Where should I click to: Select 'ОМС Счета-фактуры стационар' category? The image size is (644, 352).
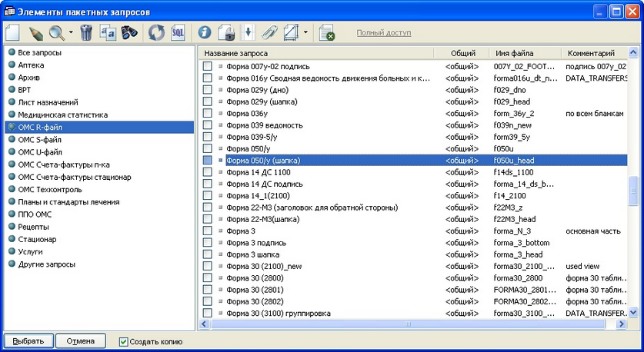pyautogui.click(x=75, y=177)
